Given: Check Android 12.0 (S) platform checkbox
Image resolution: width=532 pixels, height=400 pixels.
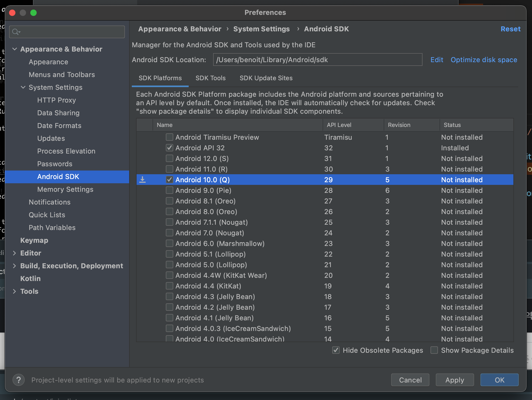Looking at the screenshot, I should coord(169,159).
